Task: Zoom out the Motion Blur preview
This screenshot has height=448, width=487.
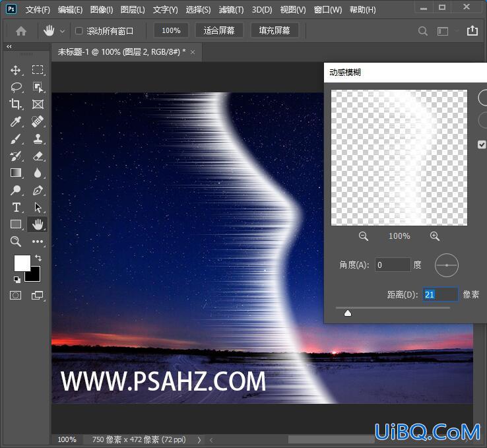Action: pyautogui.click(x=364, y=236)
